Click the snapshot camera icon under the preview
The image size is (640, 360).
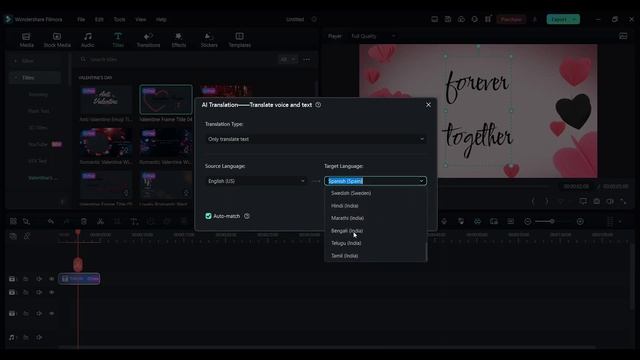tap(596, 201)
